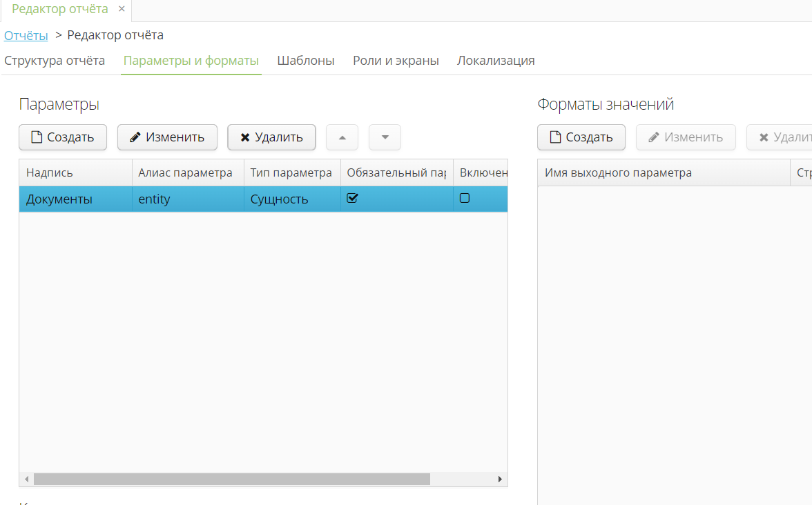The height and width of the screenshot is (505, 812).
Task: Move parameter up with the up arrow
Action: (342, 137)
